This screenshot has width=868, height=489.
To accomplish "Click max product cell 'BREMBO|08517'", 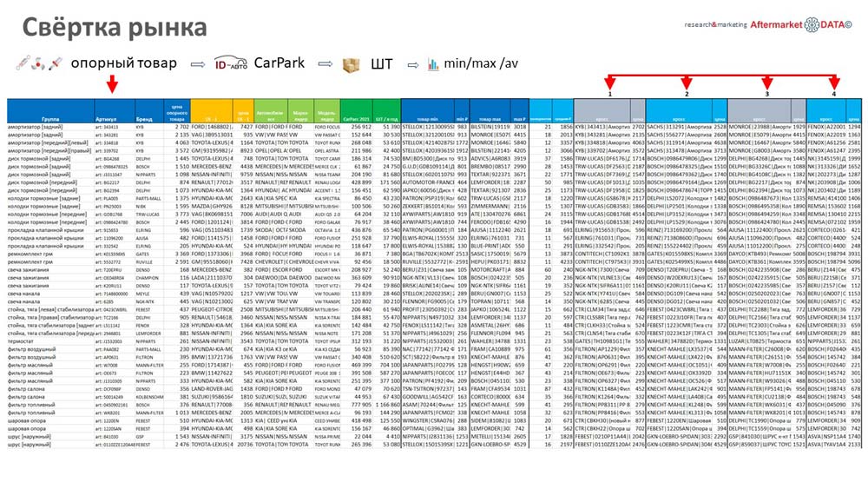I will tap(490, 167).
